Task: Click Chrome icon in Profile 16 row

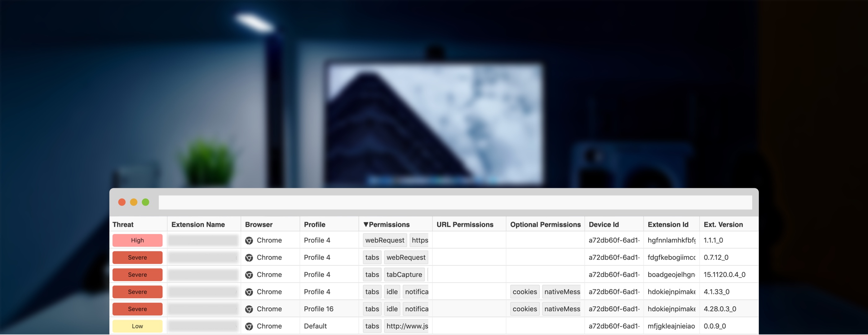Action: click(x=249, y=309)
